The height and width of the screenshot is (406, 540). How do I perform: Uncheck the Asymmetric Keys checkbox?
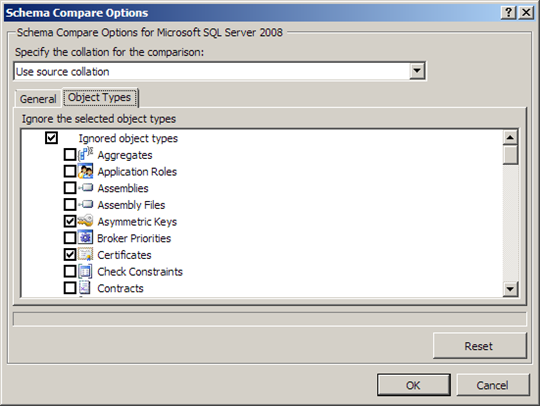[x=70, y=221]
